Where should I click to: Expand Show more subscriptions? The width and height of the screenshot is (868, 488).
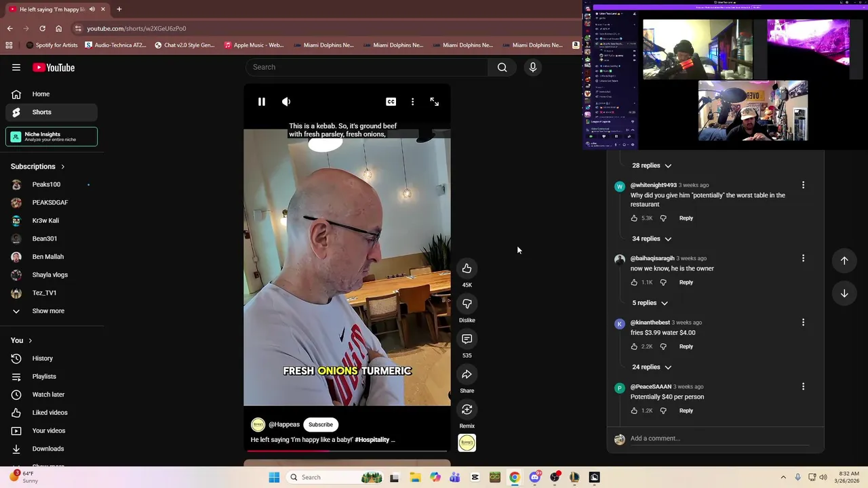pos(52,311)
